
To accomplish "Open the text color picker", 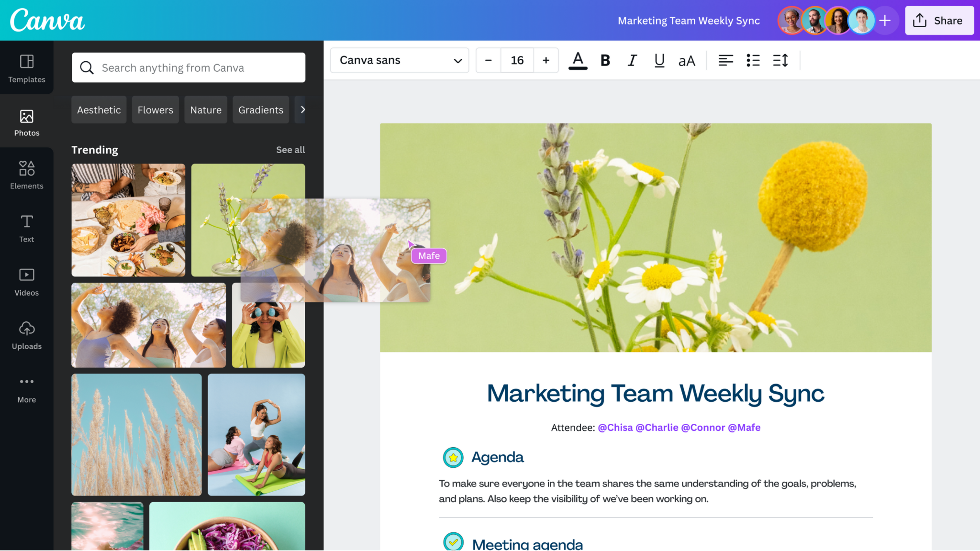I will 578,60.
